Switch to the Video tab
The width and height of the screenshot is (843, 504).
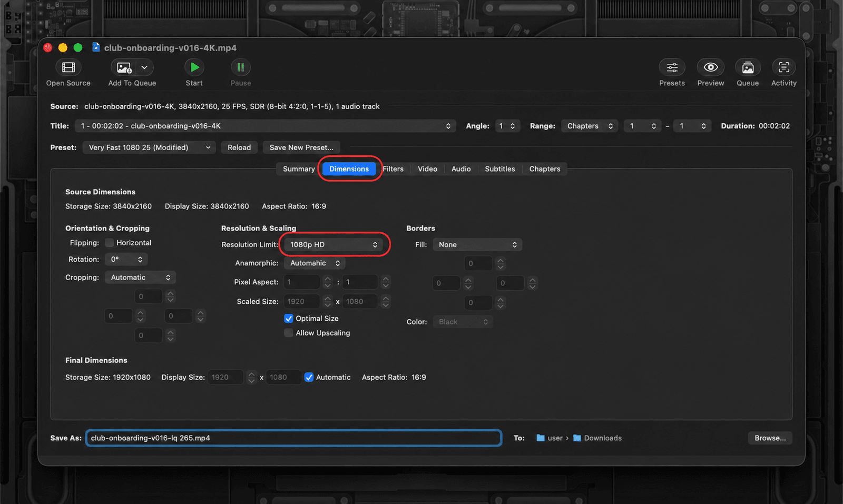coord(427,169)
